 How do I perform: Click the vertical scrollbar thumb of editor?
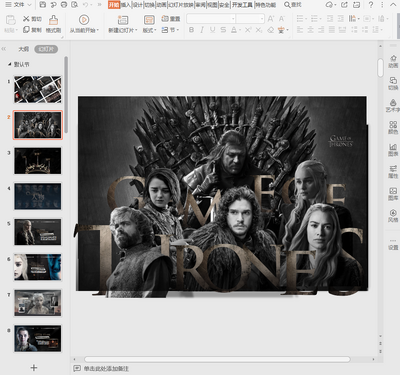click(x=381, y=68)
